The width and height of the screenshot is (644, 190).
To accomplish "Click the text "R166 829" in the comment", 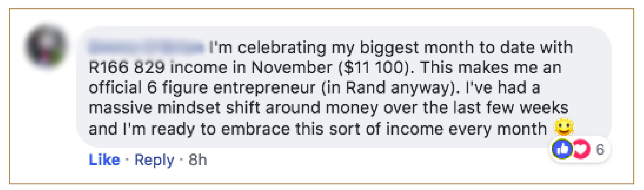I will (x=127, y=68).
